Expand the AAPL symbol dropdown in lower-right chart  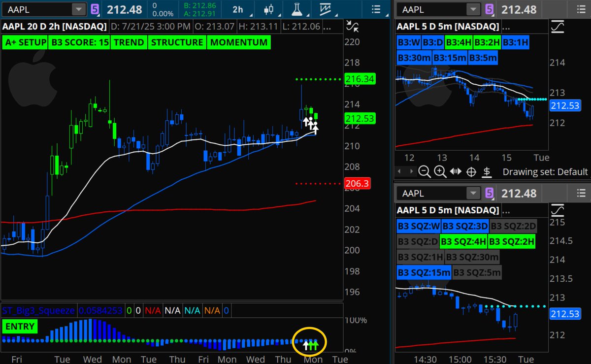point(473,193)
